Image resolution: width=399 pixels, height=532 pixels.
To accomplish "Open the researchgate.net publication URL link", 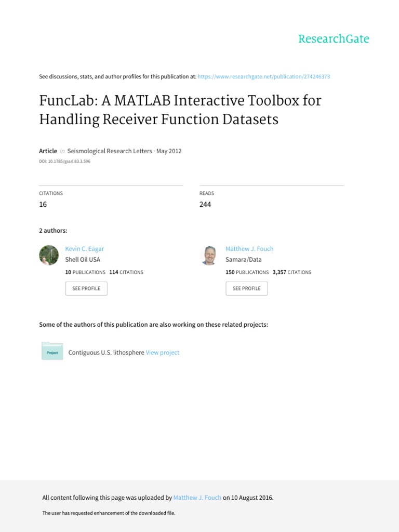I will (x=264, y=76).
